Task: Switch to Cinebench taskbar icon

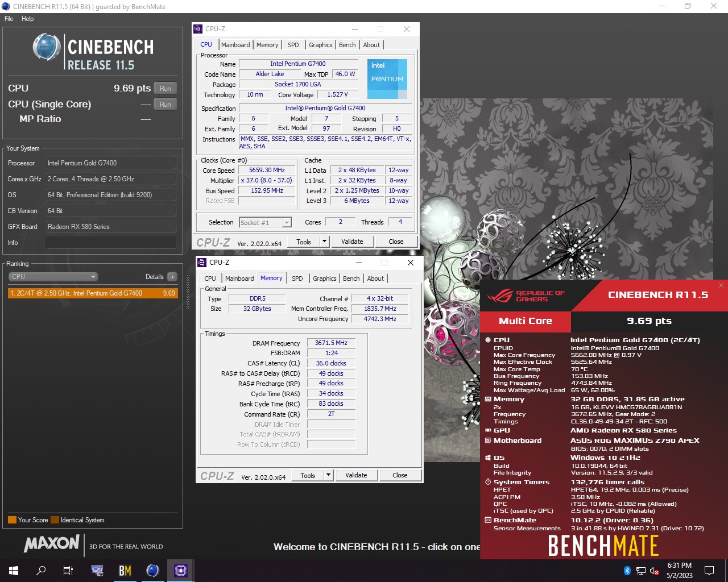Action: click(152, 570)
